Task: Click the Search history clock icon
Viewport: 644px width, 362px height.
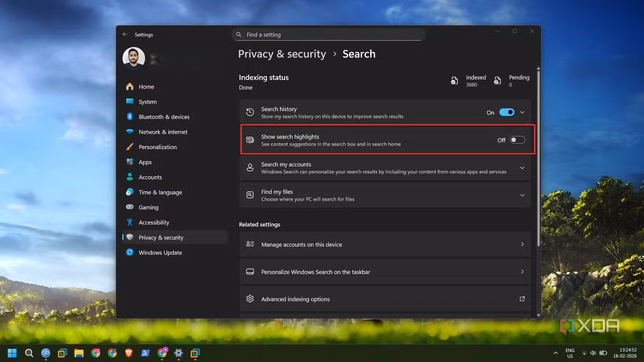Action: pyautogui.click(x=250, y=112)
